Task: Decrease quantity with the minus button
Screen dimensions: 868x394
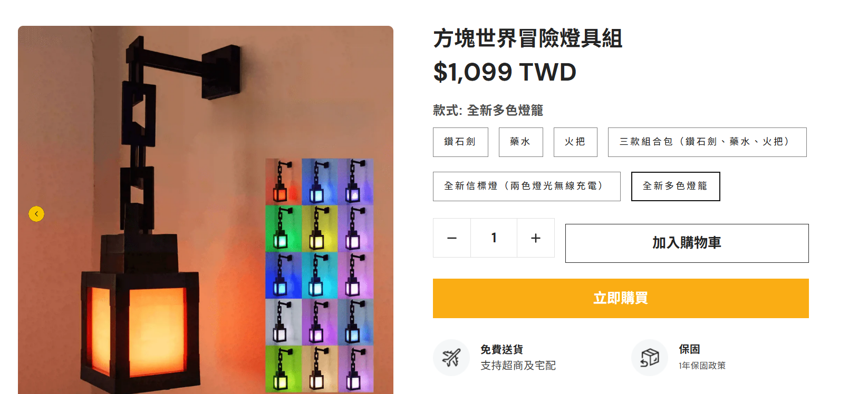Action: click(452, 238)
